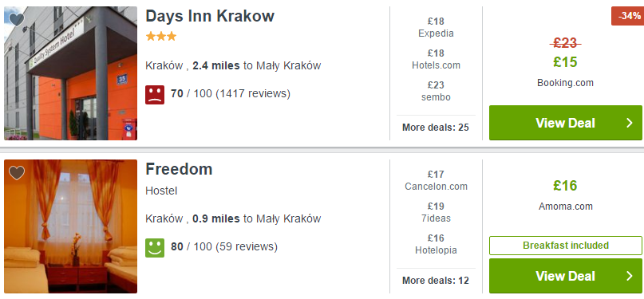
Task: Select the £18 Hotels.com offer
Action: click(x=436, y=59)
